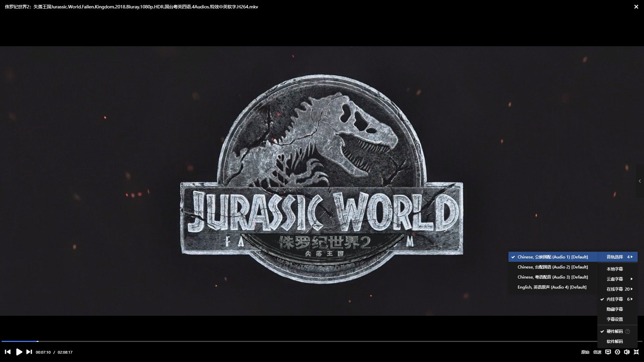Screen dimensions: 644x362
Task: Click the 倍速 playback speed button
Action: [597, 352]
